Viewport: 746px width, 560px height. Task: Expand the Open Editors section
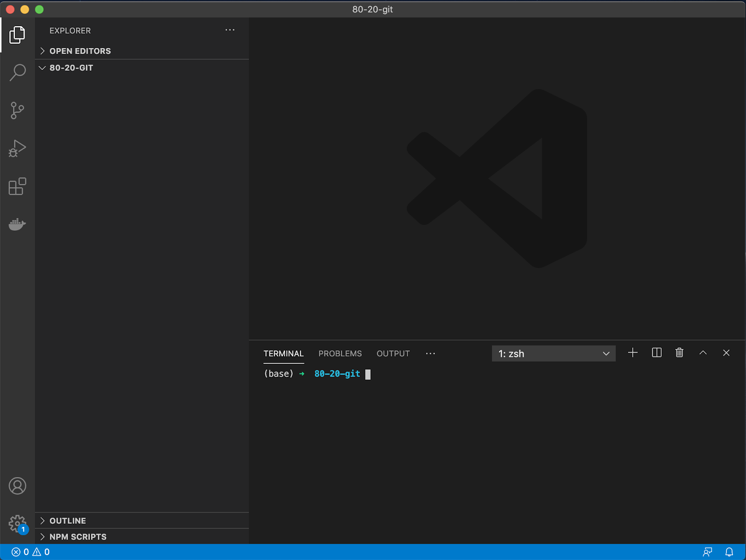pyautogui.click(x=80, y=51)
